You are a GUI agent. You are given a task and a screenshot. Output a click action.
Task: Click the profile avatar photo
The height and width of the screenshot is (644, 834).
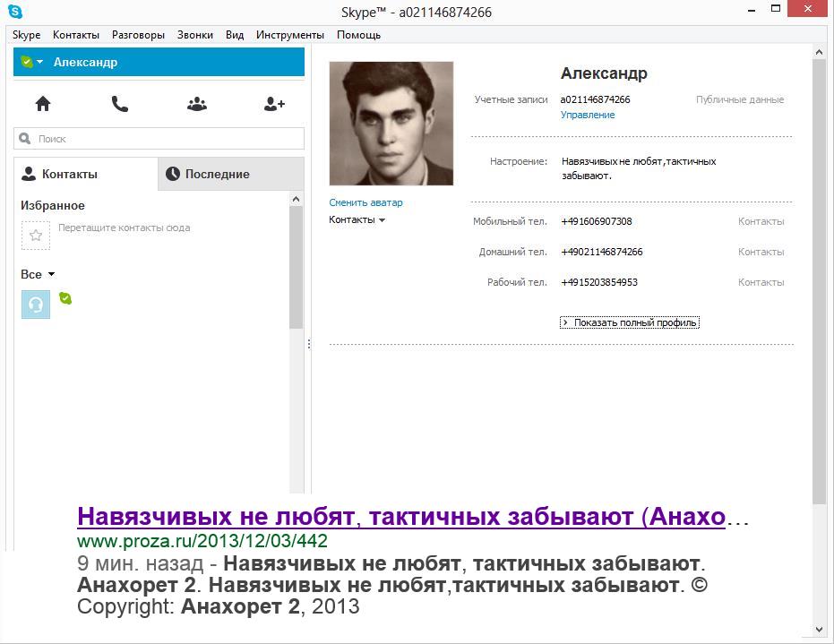(x=391, y=124)
